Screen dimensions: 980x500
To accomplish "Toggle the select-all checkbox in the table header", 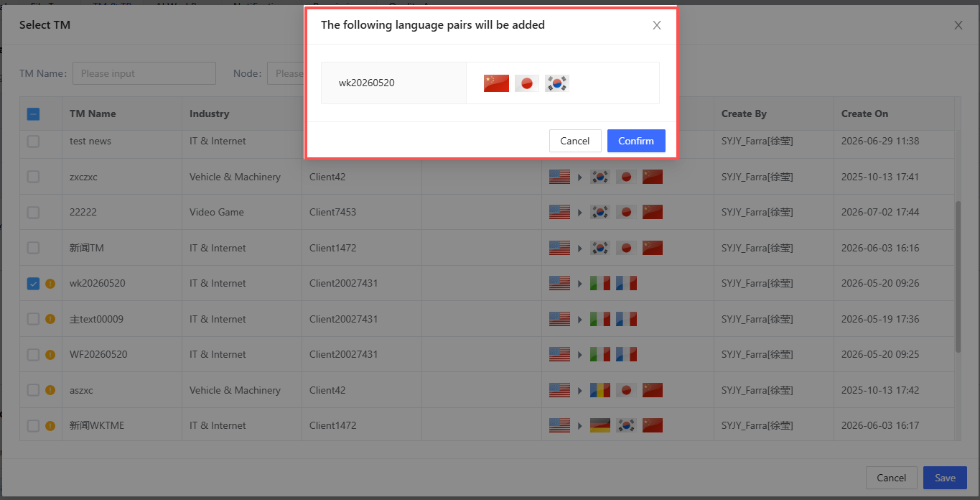I will (33, 114).
